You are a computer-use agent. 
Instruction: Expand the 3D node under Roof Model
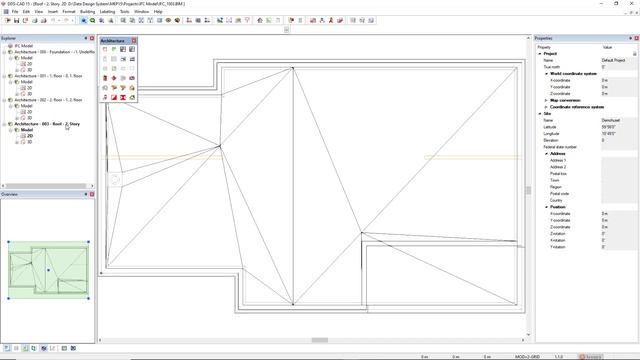pos(17,142)
